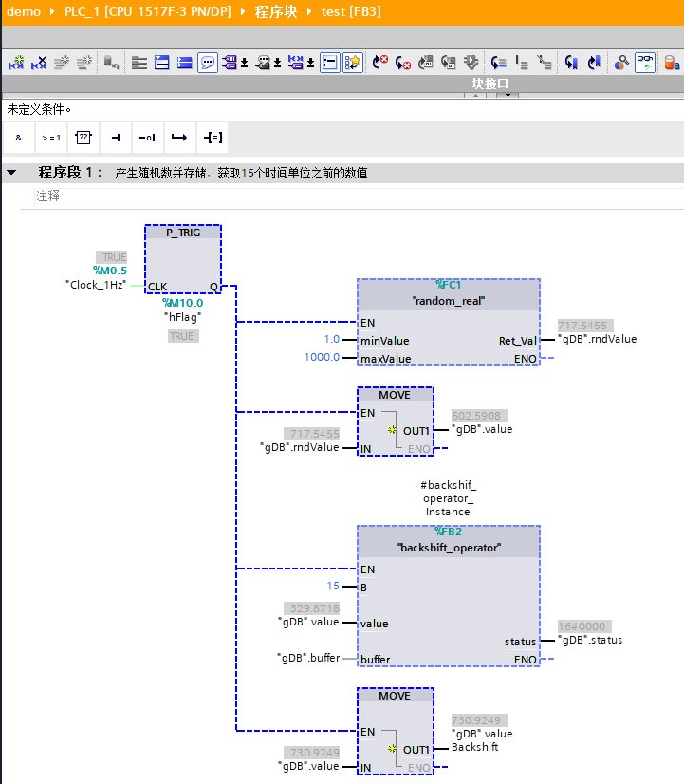This screenshot has height=784, width=684.
Task: Insert branch arrow instruction from favorites
Action: [x=179, y=138]
